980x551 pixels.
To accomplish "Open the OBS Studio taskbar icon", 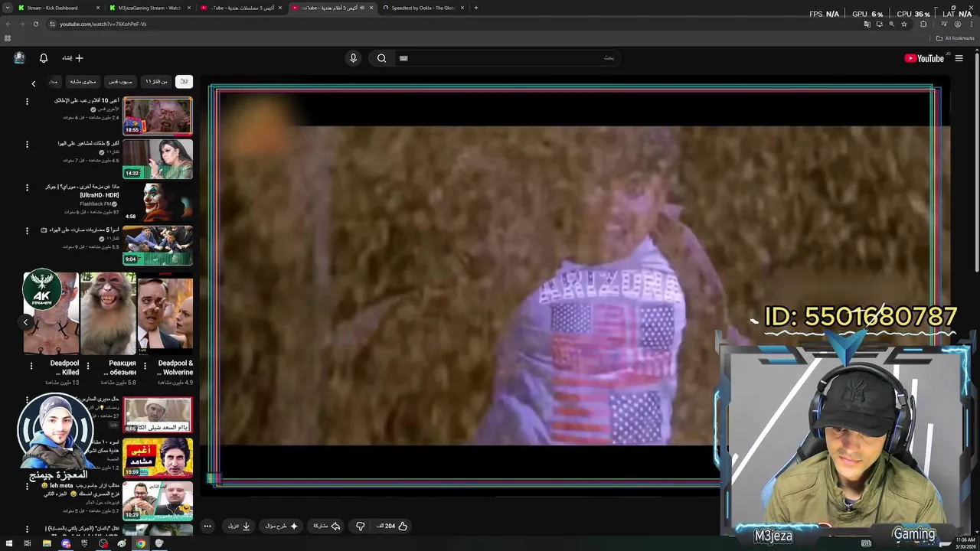I will point(103,543).
